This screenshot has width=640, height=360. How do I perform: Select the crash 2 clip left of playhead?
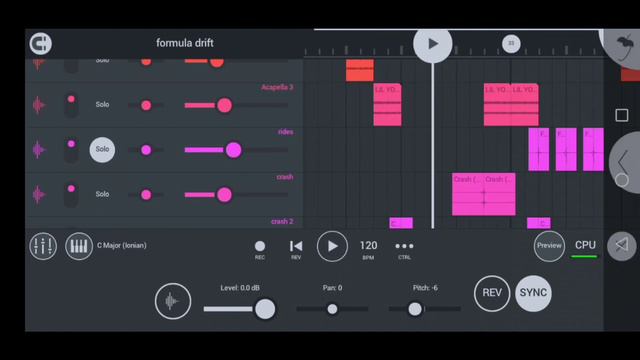click(401, 223)
